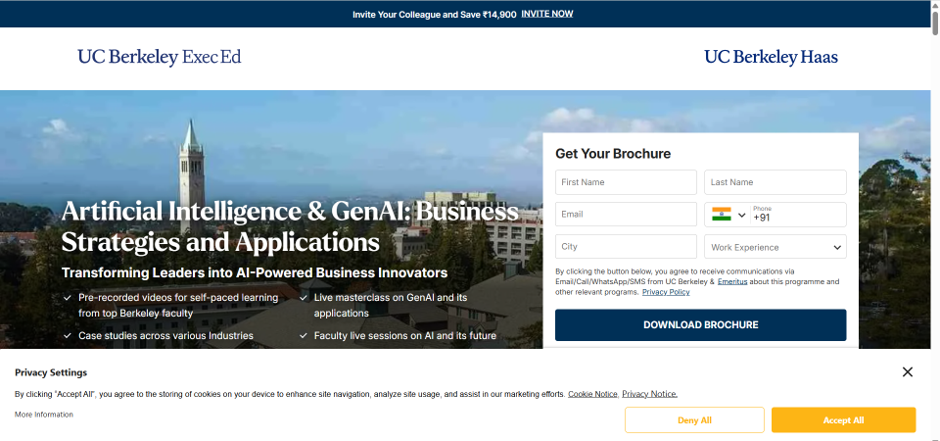
Task: Focus the Phone number field
Action: 797,215
